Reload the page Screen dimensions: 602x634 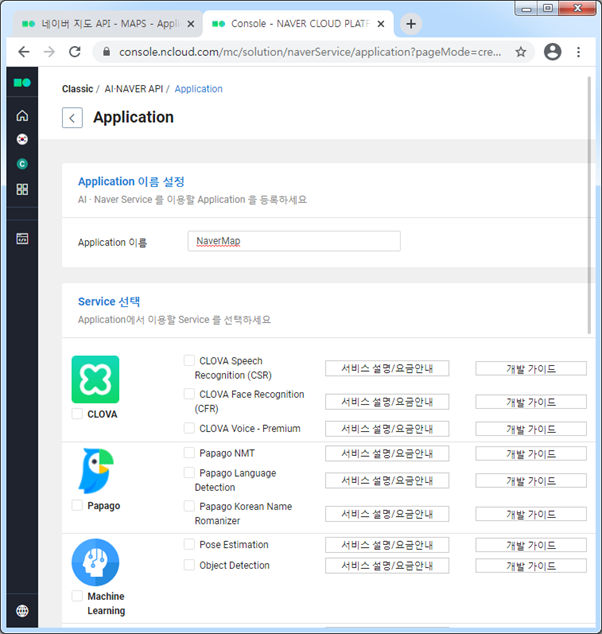[x=75, y=52]
